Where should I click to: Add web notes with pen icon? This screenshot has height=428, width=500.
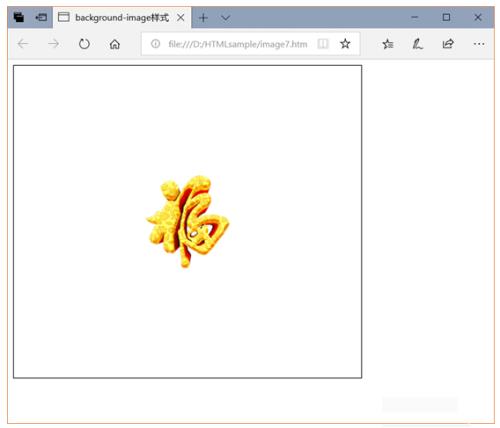417,44
